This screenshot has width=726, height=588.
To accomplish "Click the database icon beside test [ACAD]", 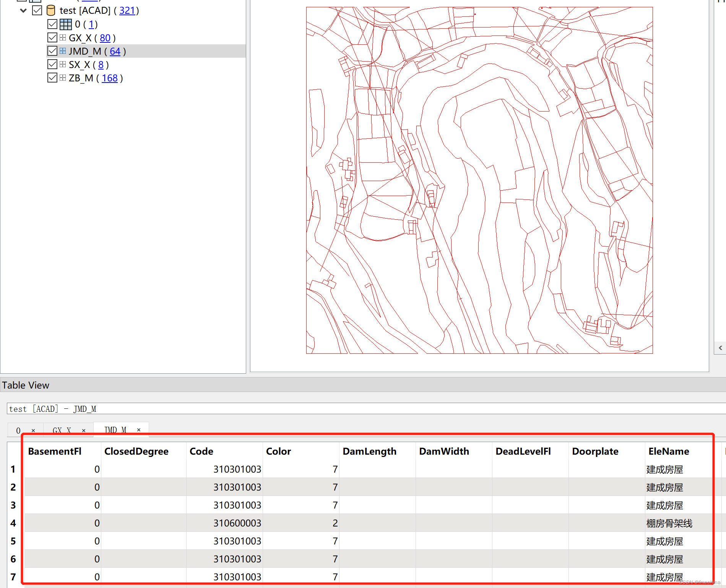I will pos(50,10).
